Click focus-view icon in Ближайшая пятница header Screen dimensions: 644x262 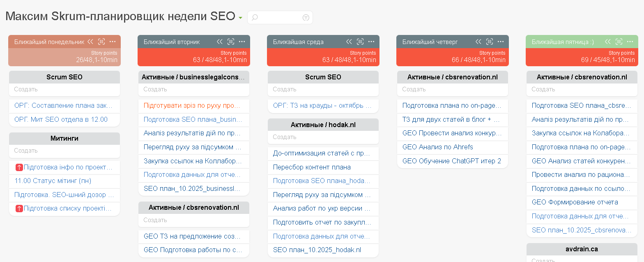(x=619, y=42)
